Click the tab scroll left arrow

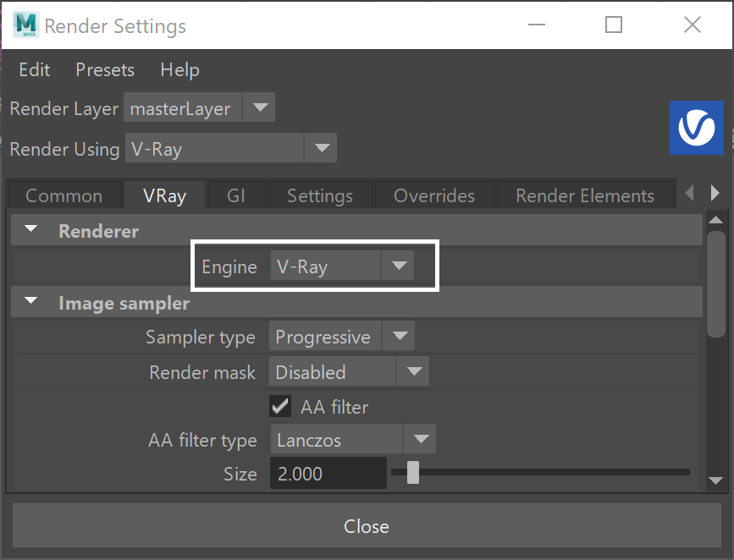(689, 192)
